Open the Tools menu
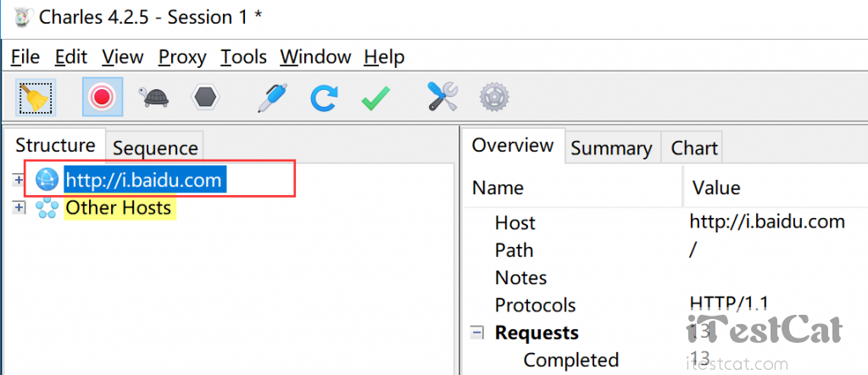The height and width of the screenshot is (375, 868). (243, 57)
